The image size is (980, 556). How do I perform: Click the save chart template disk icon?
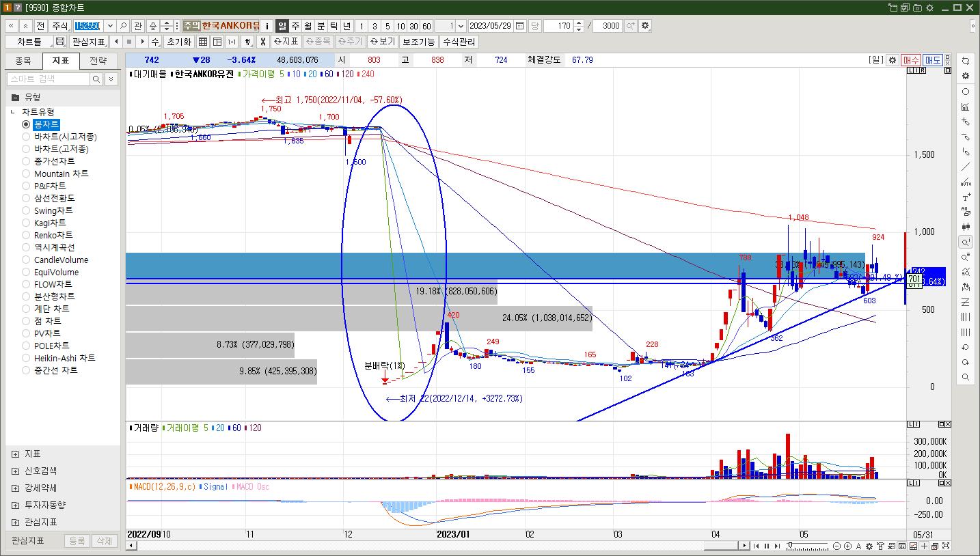tap(59, 42)
